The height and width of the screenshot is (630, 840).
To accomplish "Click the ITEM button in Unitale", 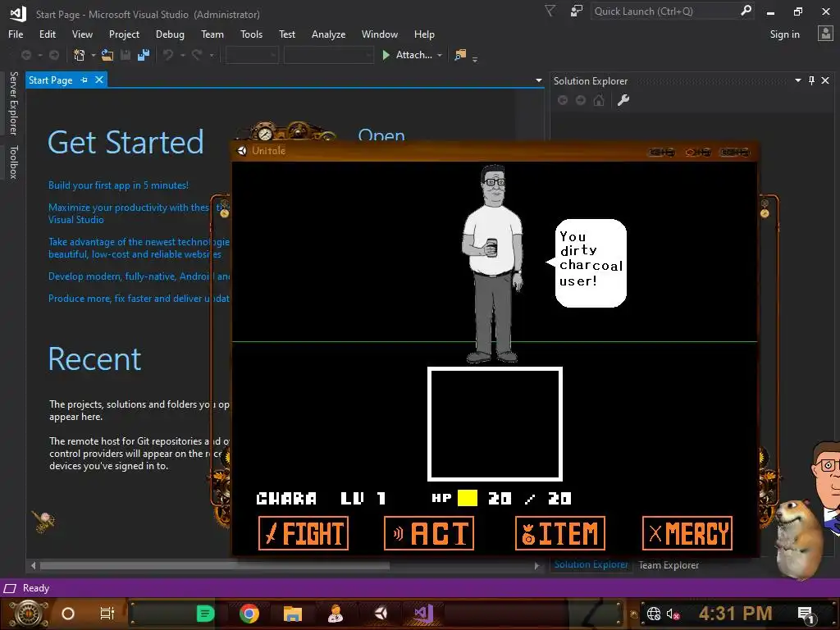I will pyautogui.click(x=559, y=533).
